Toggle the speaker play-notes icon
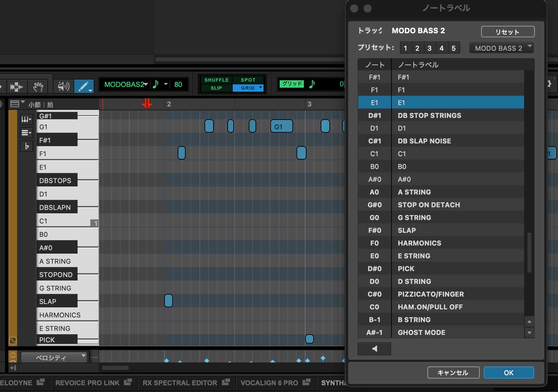Image resolution: width=558 pixels, height=392 pixels. pos(63,86)
